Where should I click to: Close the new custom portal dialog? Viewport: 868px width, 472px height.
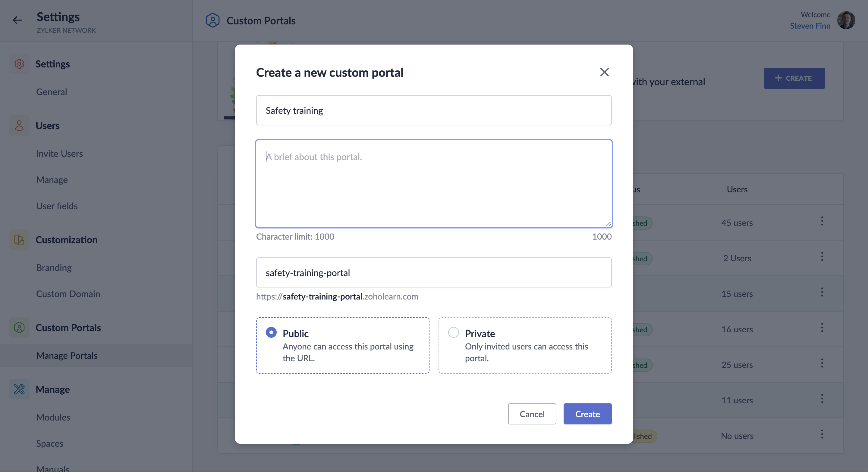click(604, 72)
